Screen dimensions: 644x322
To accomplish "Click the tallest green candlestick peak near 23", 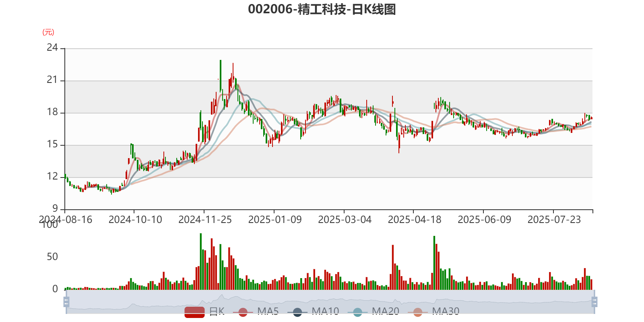I will click(221, 76).
